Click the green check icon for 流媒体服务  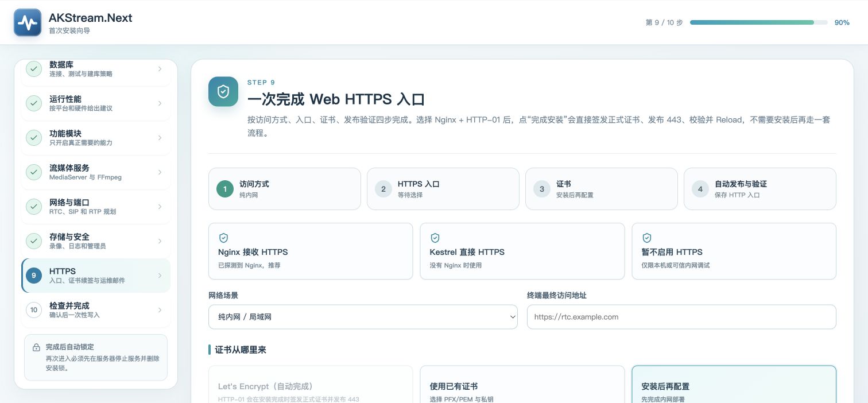pos(34,172)
